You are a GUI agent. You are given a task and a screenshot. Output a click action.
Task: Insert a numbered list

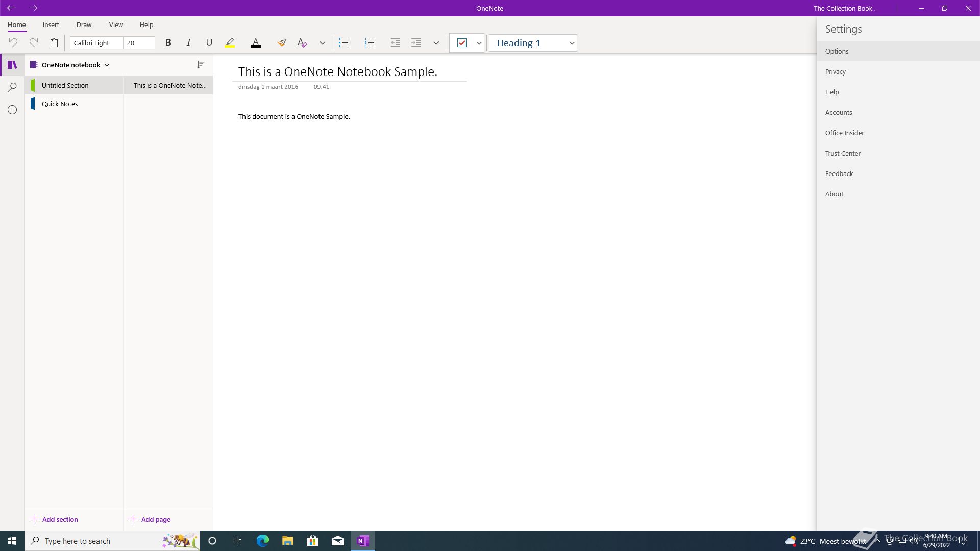[370, 43]
